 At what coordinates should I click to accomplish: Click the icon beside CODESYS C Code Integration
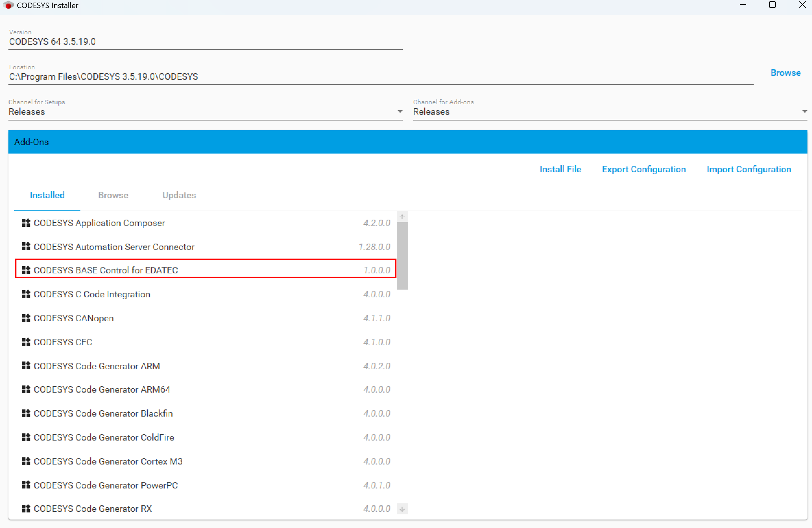26,294
